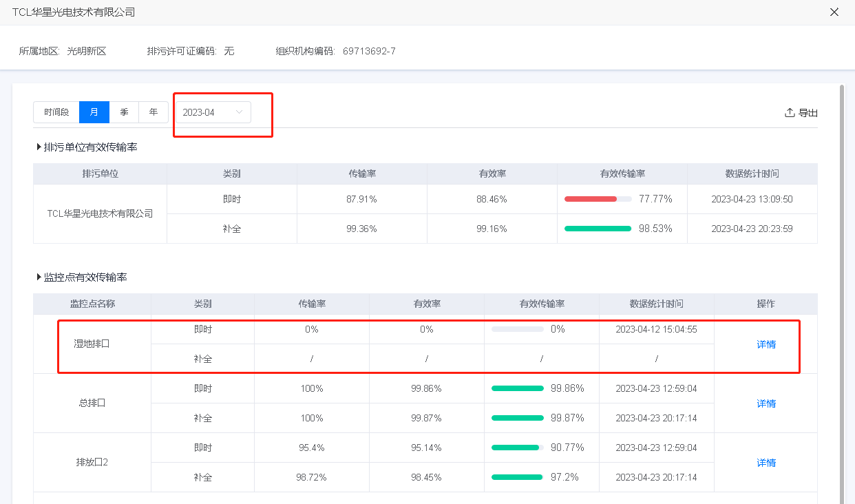Select the 月 (month) tab

(94, 112)
